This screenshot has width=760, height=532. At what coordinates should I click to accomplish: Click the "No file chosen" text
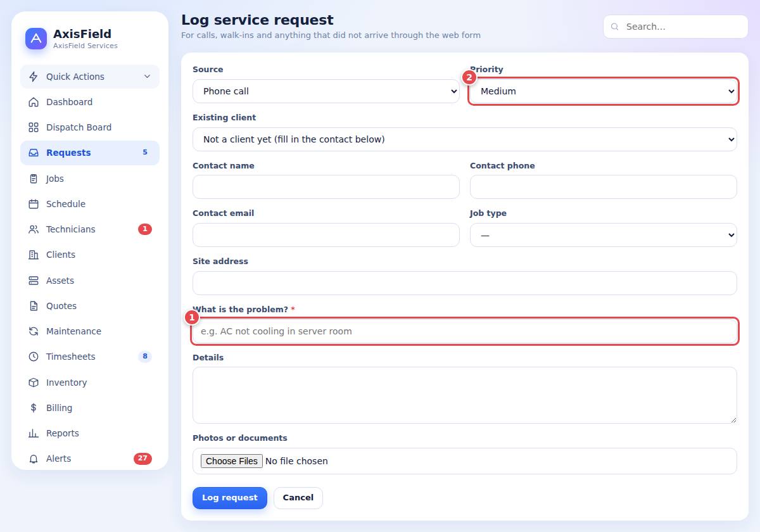296,461
